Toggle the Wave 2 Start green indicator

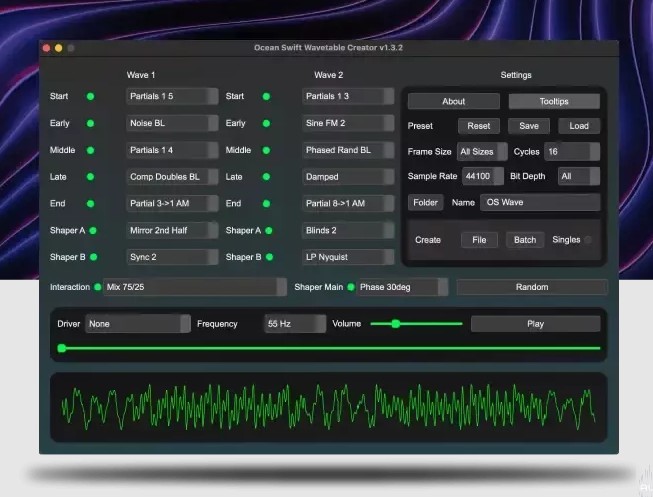266,96
